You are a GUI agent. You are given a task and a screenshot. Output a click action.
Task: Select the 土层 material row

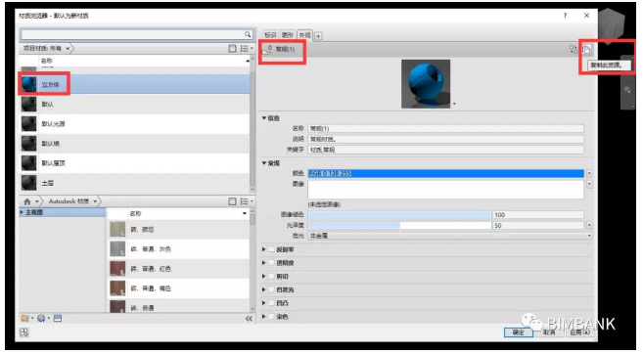(x=135, y=183)
